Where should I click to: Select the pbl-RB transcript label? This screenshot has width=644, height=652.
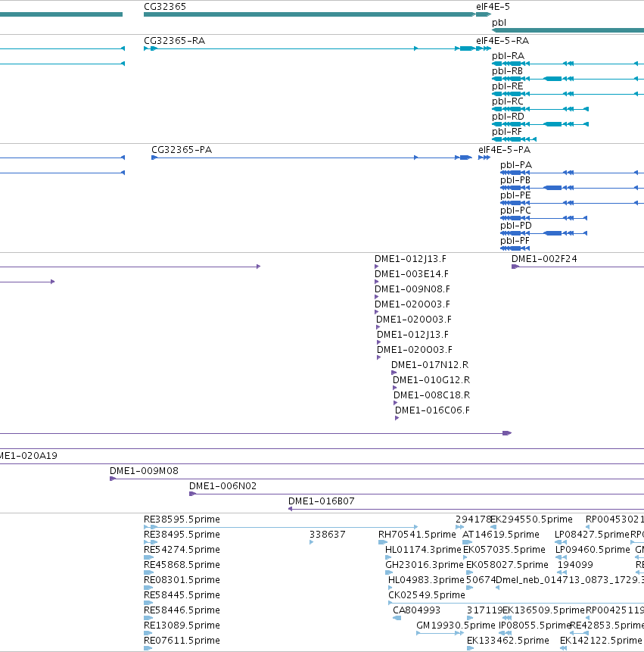(x=507, y=71)
